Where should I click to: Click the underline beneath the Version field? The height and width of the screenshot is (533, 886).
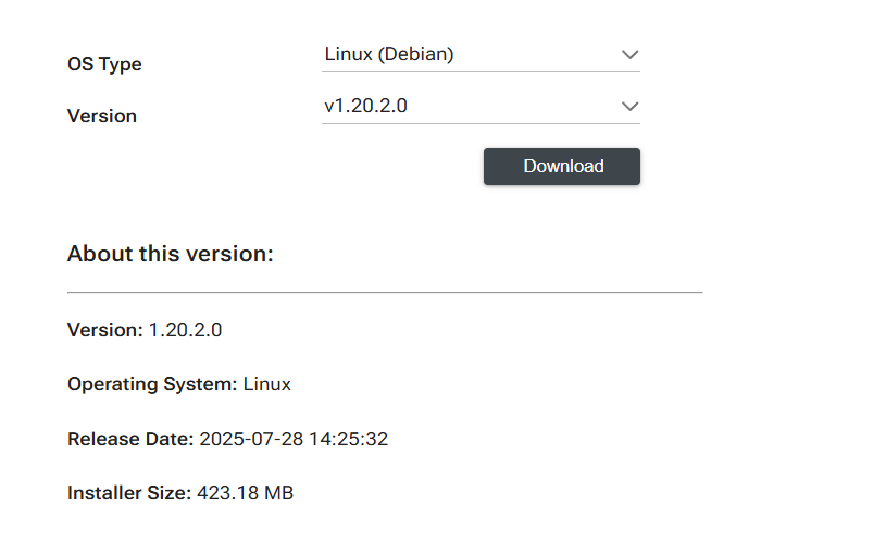(480, 124)
